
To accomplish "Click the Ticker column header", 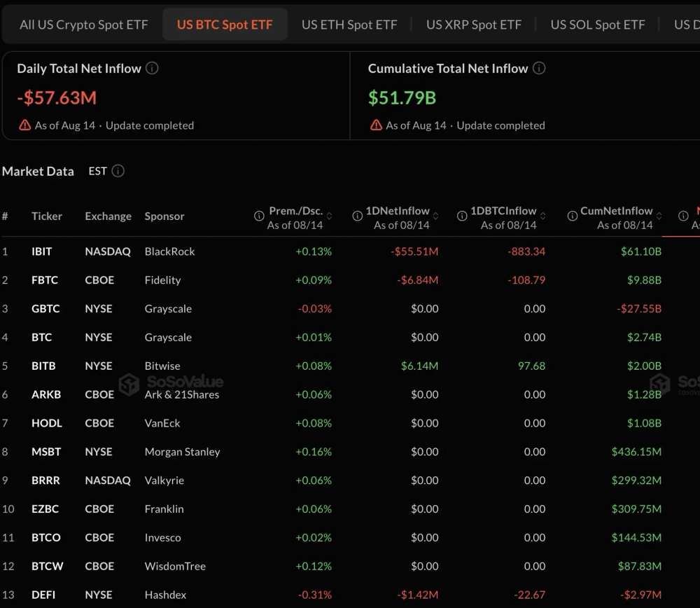I will point(46,216).
